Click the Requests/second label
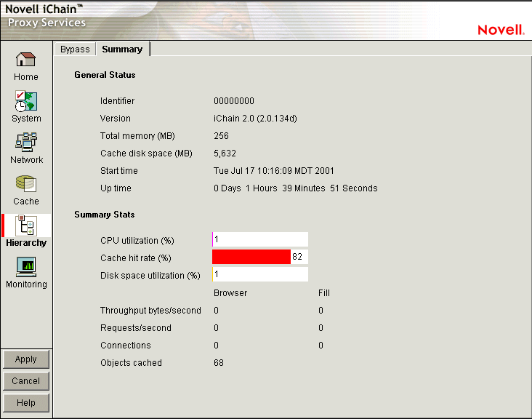The width and height of the screenshot is (532, 419). coord(136,328)
